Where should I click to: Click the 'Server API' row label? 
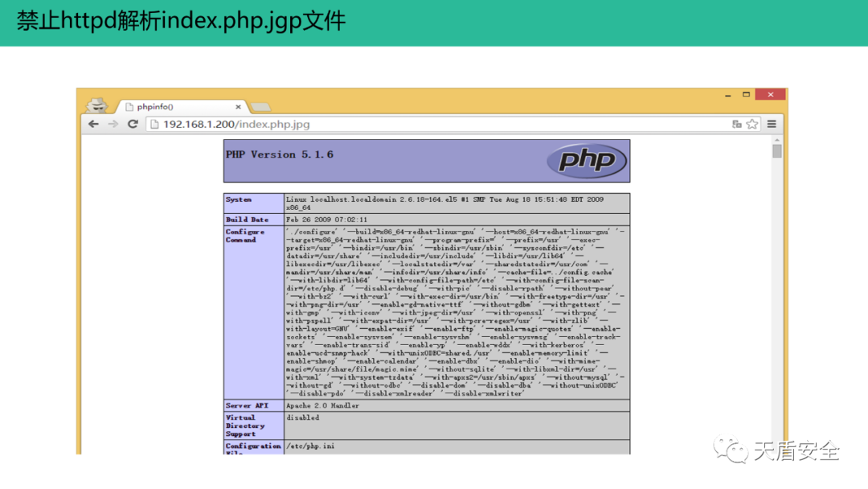[247, 406]
